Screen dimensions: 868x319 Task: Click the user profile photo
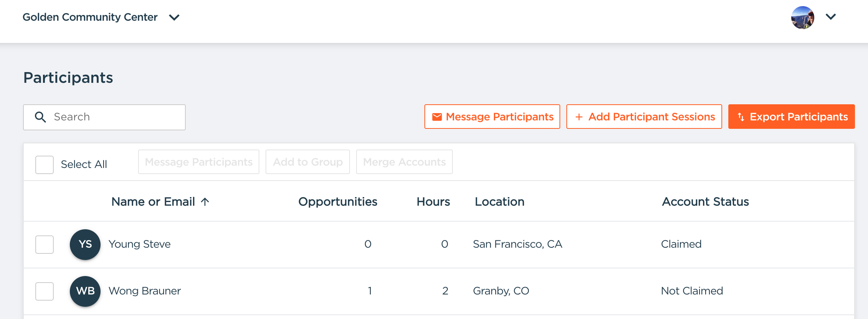(x=802, y=18)
